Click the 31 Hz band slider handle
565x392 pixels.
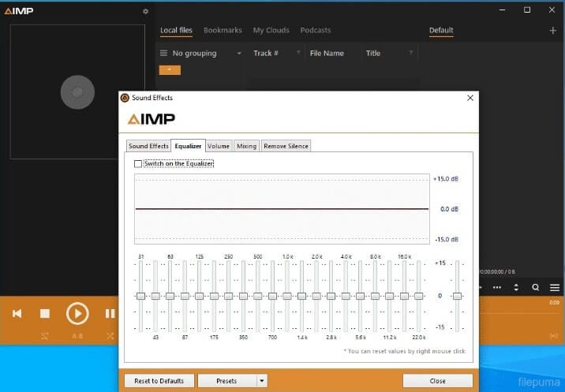point(141,296)
